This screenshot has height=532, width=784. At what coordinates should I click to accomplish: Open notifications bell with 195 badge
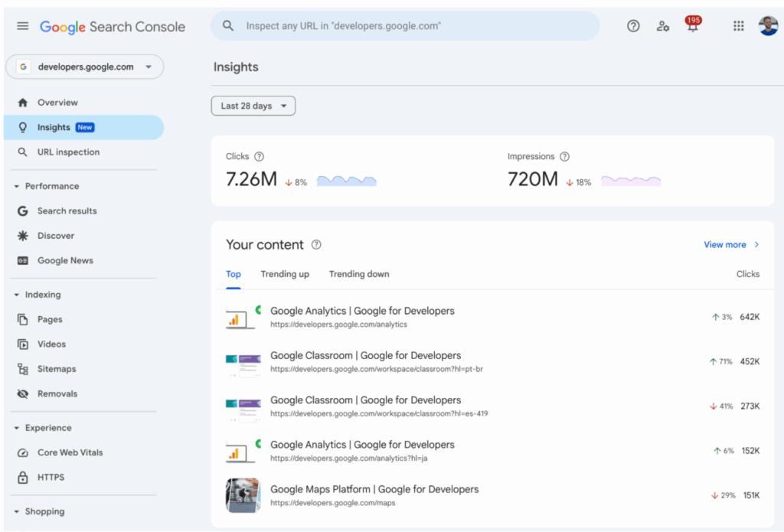pyautogui.click(x=692, y=26)
